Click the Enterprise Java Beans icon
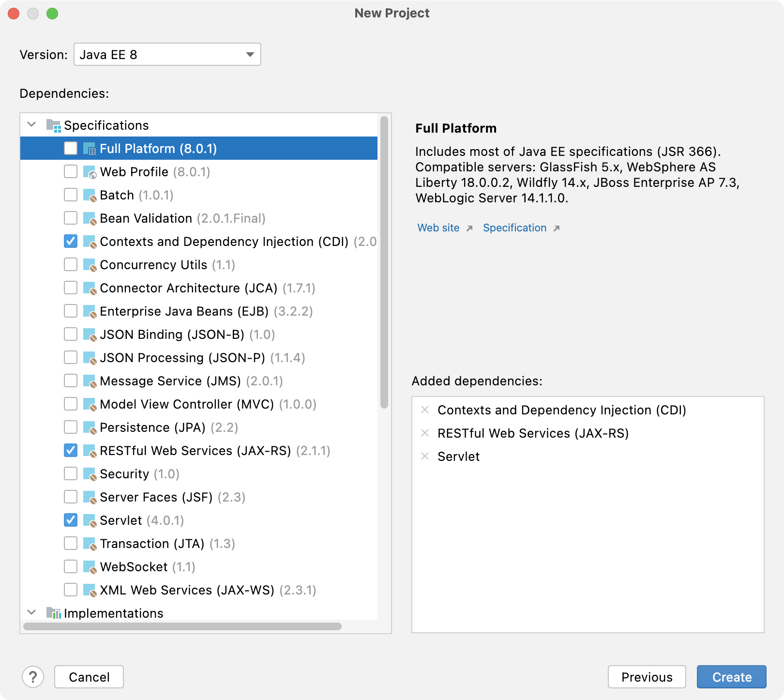 [90, 311]
